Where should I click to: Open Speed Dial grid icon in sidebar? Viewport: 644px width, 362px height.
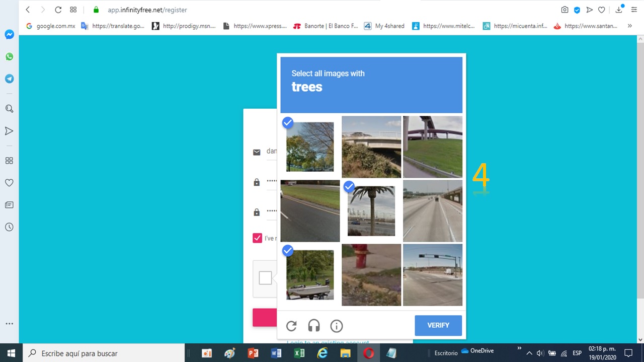[9, 161]
